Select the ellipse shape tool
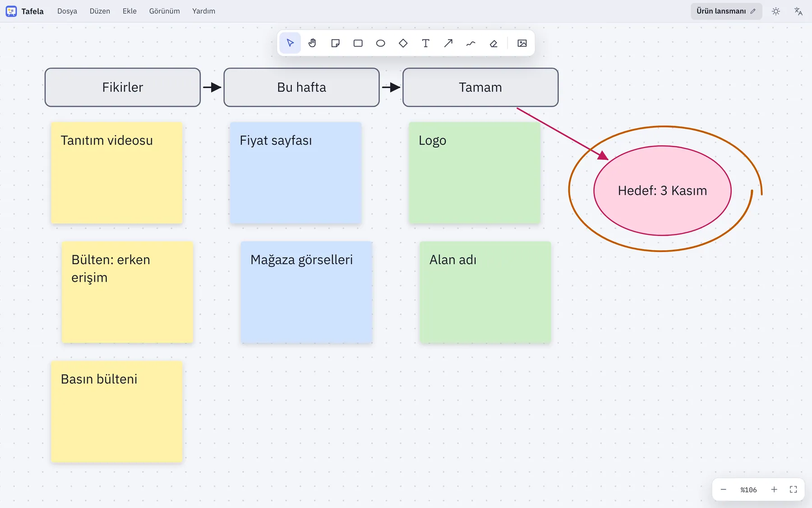812x508 pixels. [380, 43]
